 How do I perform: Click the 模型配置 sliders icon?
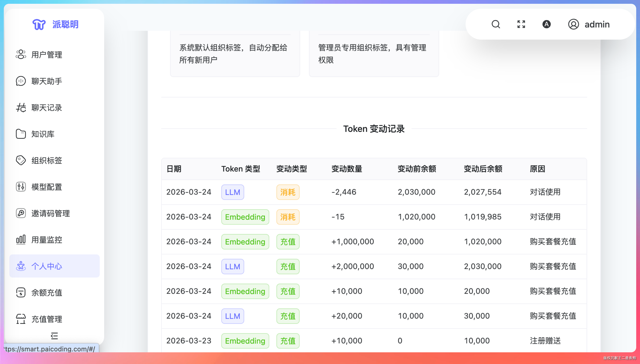[21, 187]
